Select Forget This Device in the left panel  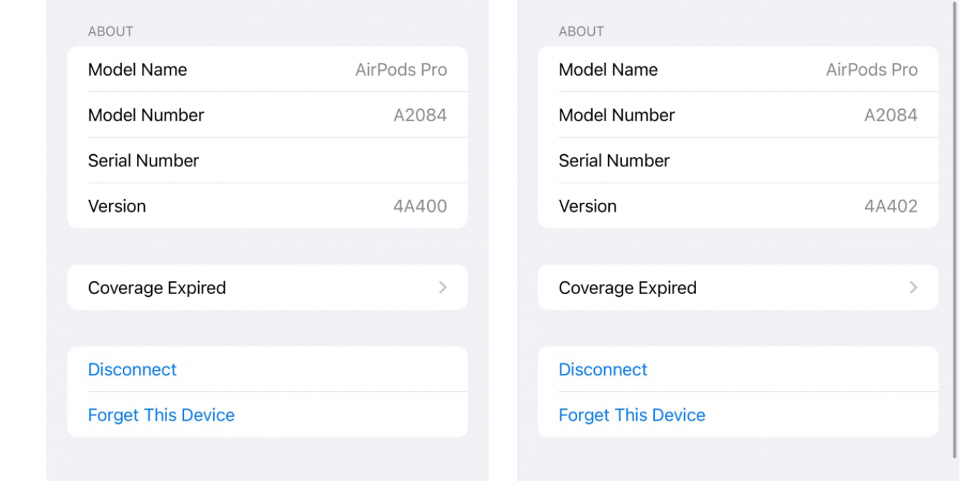coord(161,415)
